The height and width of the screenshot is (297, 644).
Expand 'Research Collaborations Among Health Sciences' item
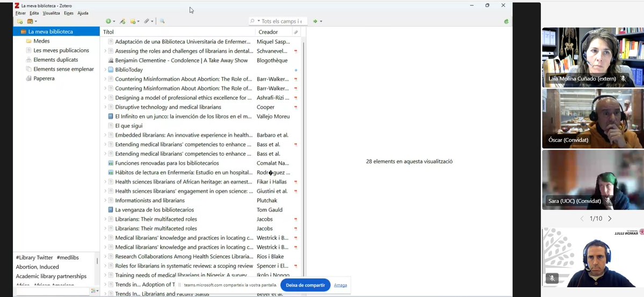pyautogui.click(x=105, y=256)
